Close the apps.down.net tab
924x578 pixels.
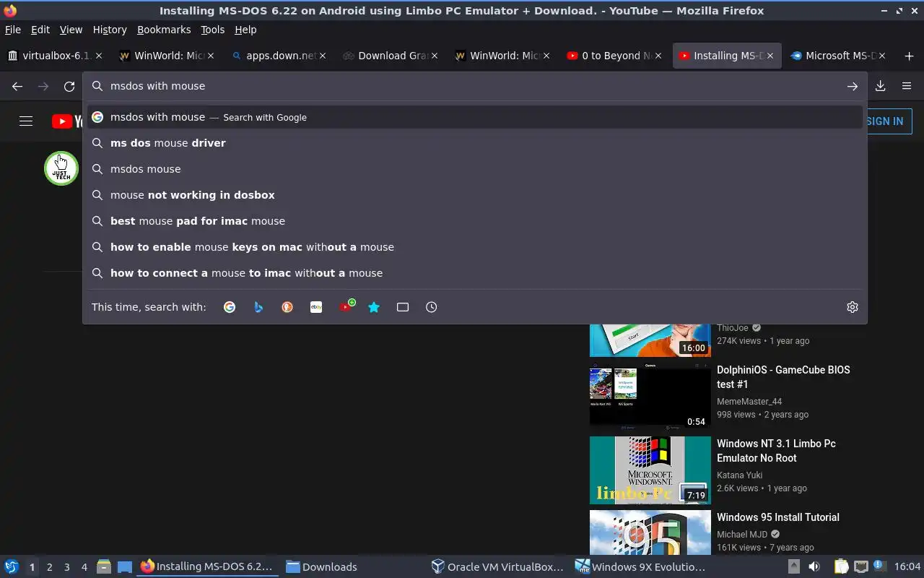tap(323, 56)
